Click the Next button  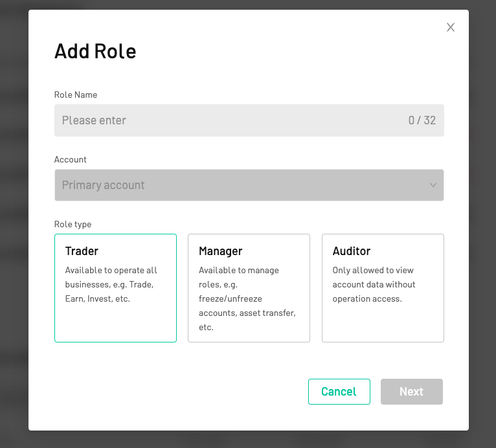click(412, 392)
